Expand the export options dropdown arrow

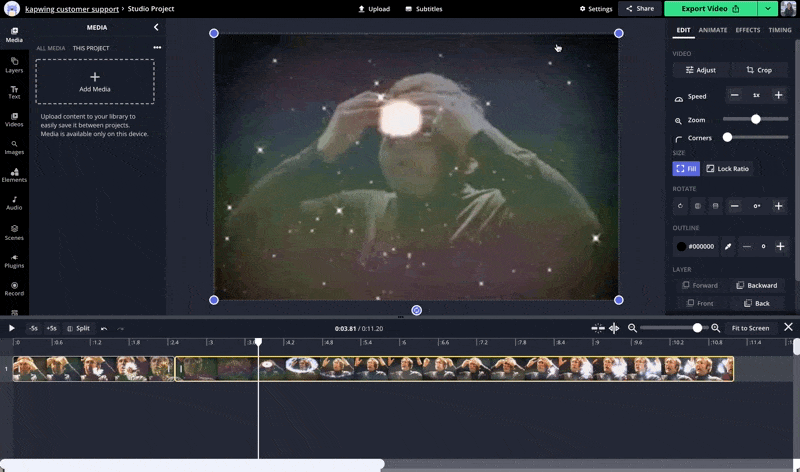tap(768, 8)
